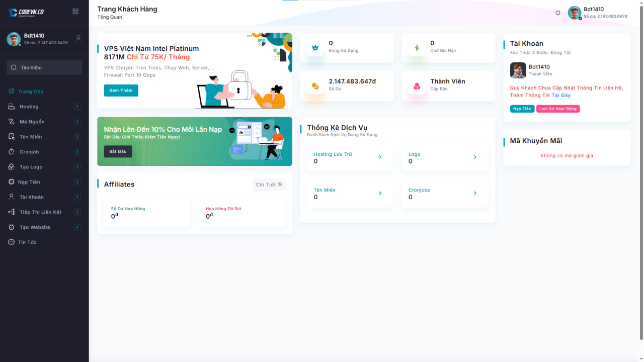Click the Thành Viên rank icon
644x362 pixels.
[x=417, y=86]
